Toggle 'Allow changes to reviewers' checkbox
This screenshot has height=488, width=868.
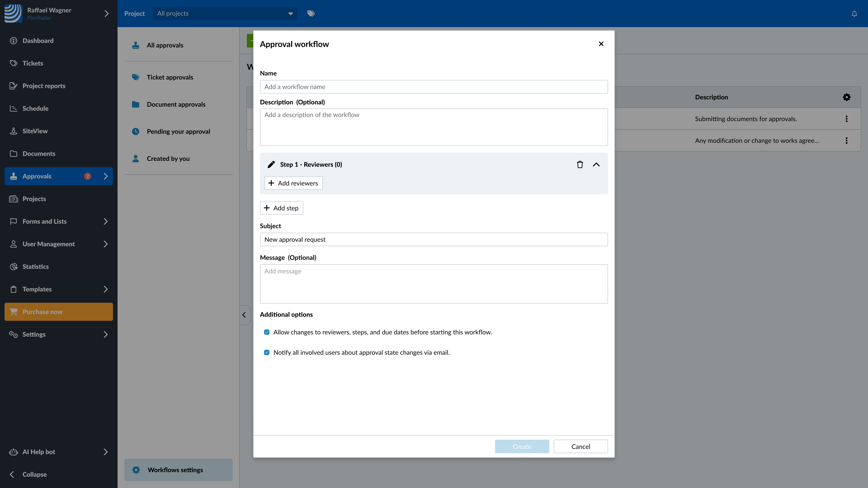click(x=267, y=332)
